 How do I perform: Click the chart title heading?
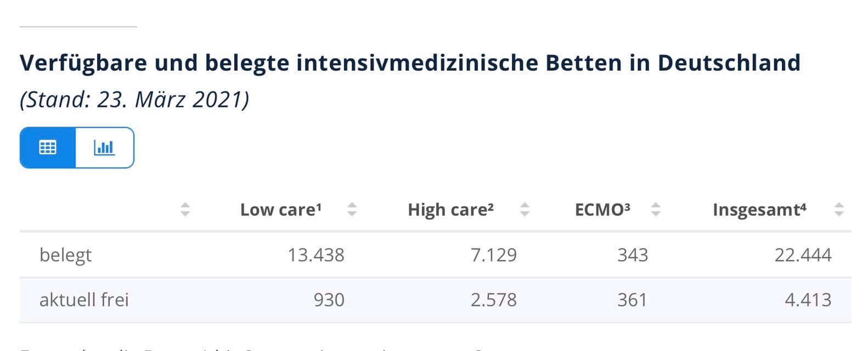point(410,63)
